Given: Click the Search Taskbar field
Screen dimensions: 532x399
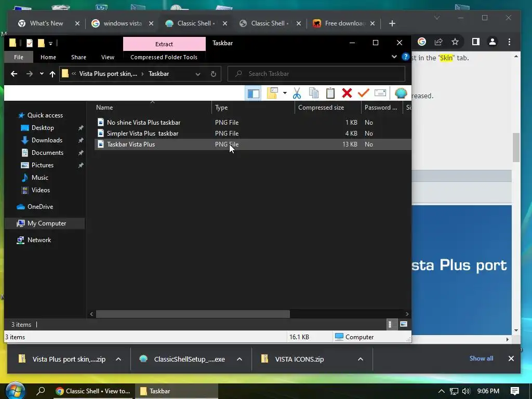Looking at the screenshot, I should point(316,74).
